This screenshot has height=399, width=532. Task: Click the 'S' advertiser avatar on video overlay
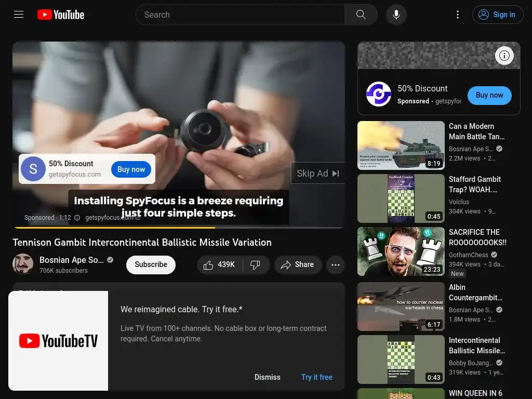[x=33, y=169]
